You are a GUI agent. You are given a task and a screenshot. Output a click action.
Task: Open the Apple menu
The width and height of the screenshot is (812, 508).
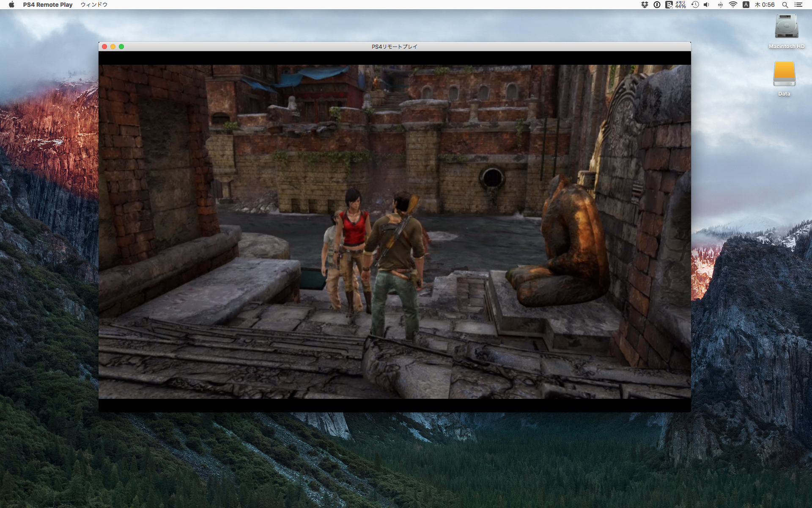point(11,5)
